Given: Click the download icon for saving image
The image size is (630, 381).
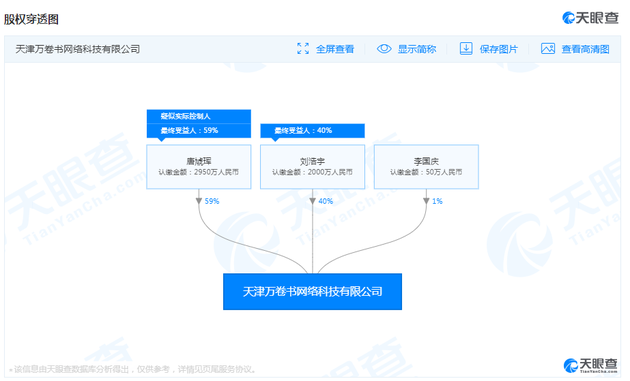Looking at the screenshot, I should point(466,49).
